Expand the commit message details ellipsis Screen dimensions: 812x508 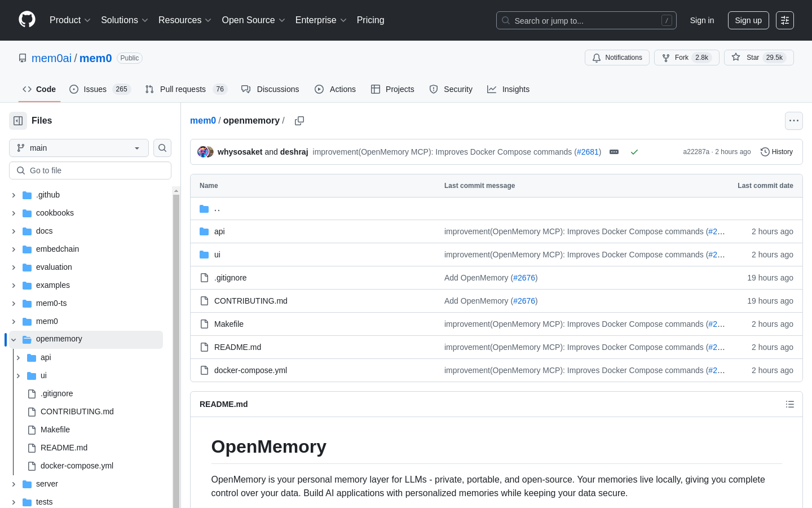click(x=614, y=152)
